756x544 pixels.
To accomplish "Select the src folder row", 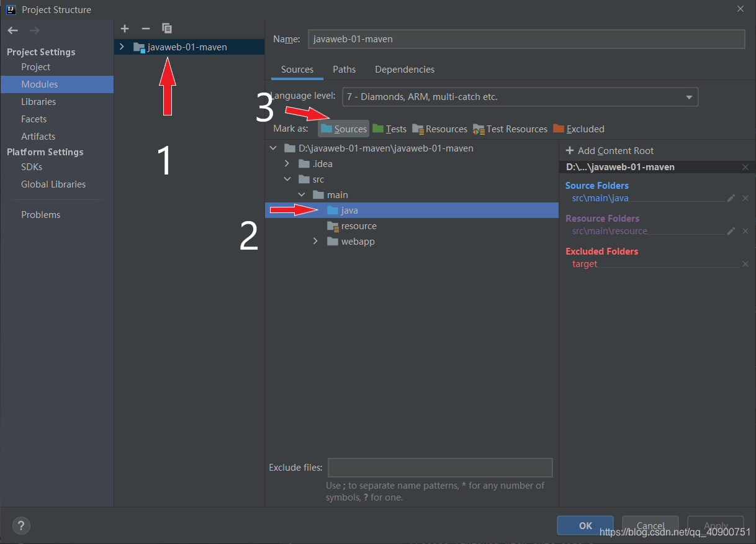I will pos(412,179).
